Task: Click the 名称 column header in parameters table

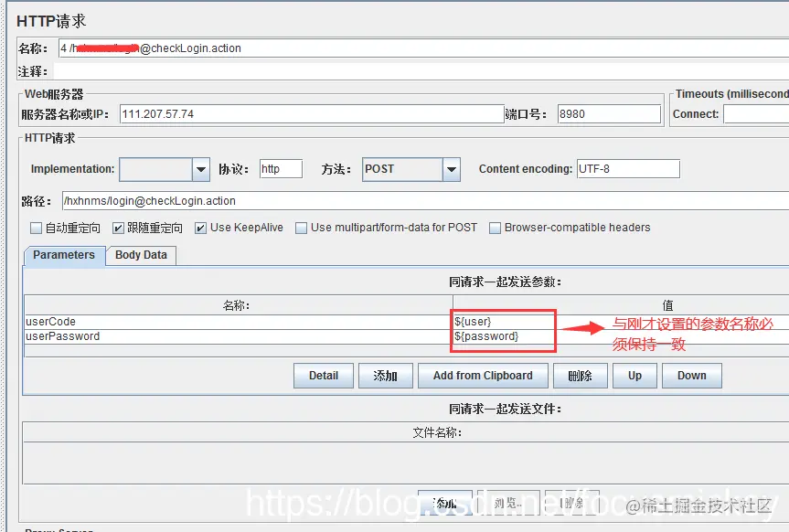Action: click(238, 305)
